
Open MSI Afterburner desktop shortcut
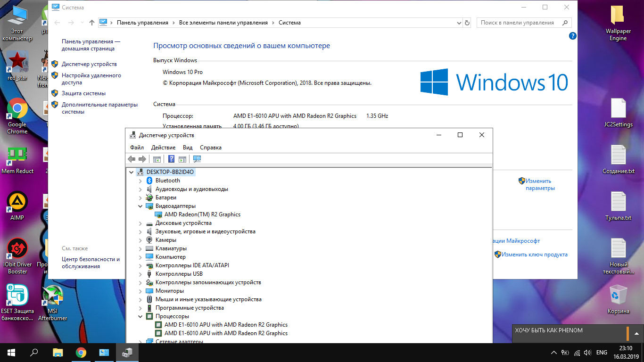tap(53, 303)
